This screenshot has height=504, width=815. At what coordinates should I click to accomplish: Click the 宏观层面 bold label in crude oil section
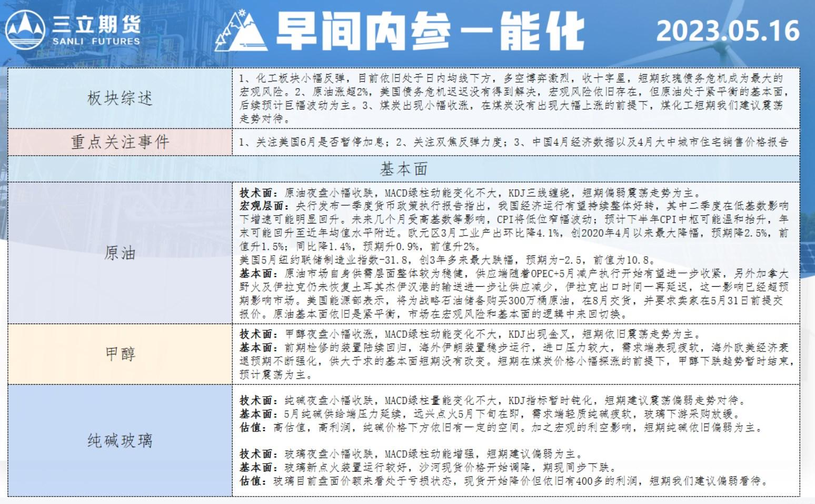pos(261,206)
